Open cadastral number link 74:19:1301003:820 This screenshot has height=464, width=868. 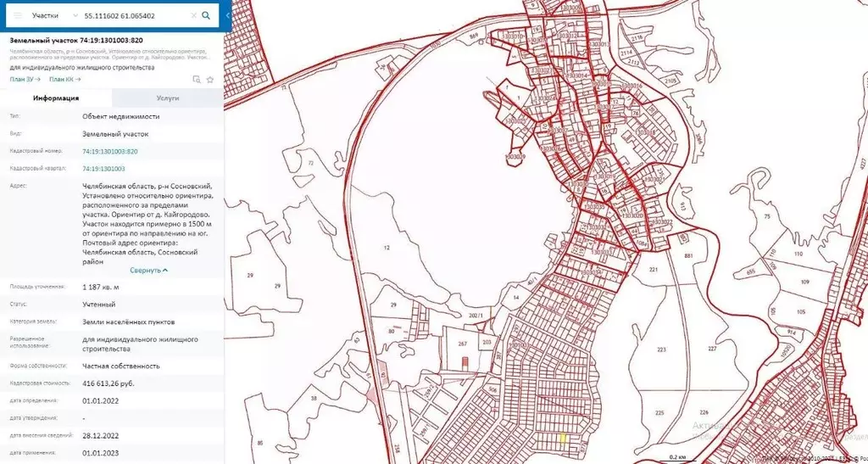[110, 151]
